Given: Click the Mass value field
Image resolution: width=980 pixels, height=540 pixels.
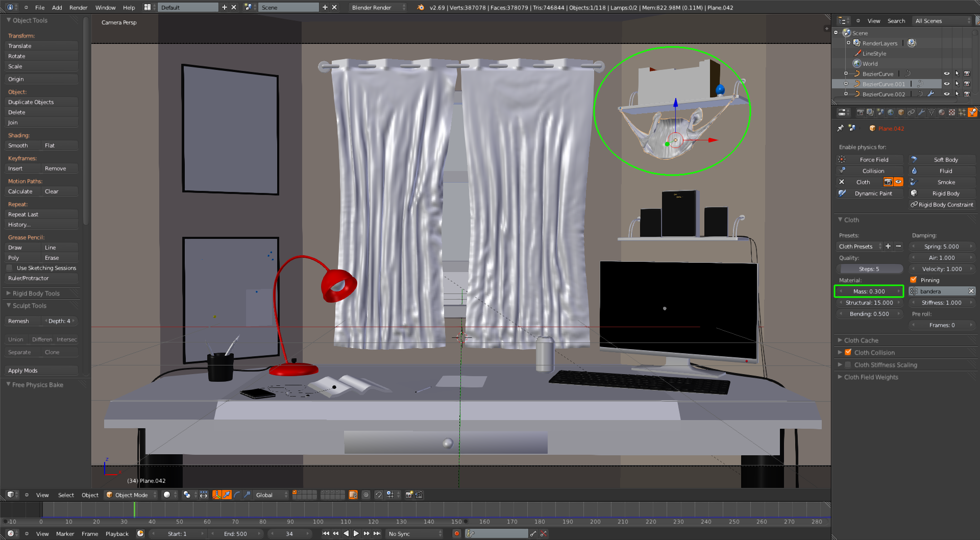Looking at the screenshot, I should pos(870,291).
